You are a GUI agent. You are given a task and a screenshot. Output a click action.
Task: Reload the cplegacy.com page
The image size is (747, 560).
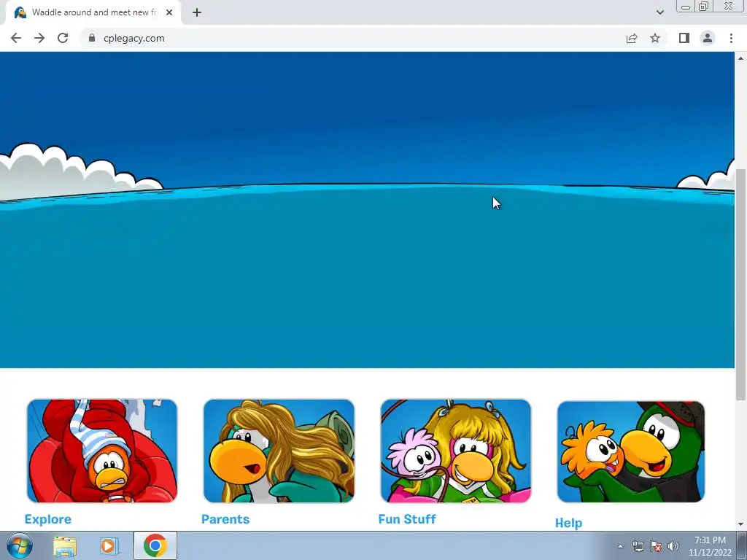click(63, 38)
